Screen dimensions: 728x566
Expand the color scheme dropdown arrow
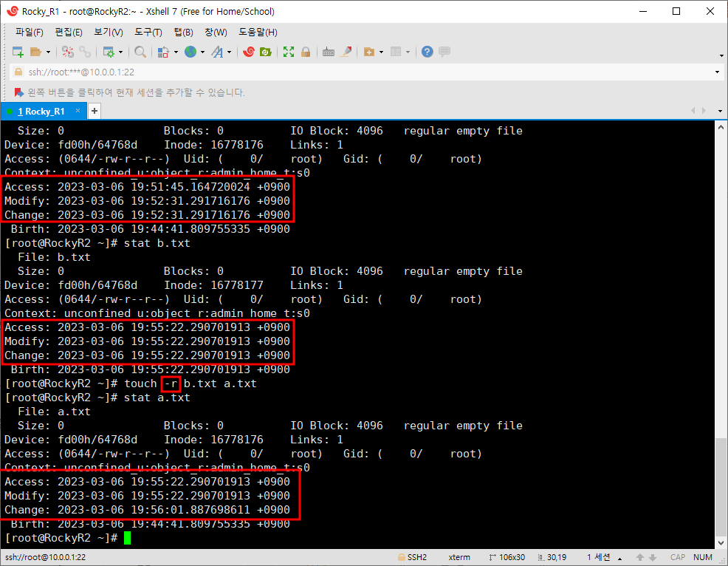[176, 52]
